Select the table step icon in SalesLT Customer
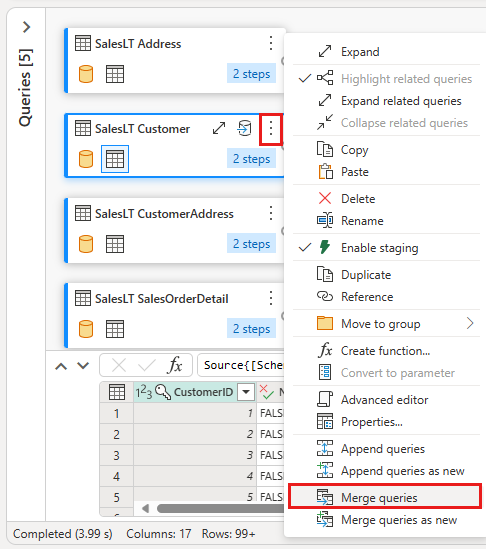The image size is (486, 549). click(115, 159)
